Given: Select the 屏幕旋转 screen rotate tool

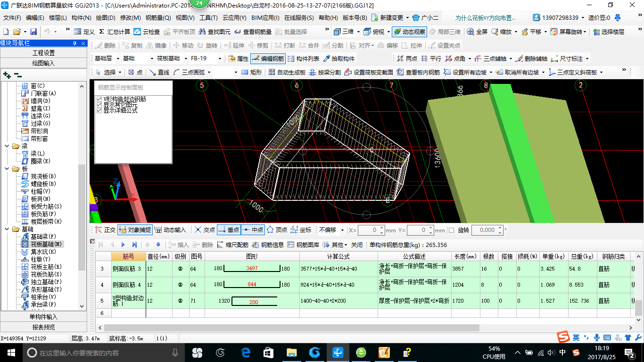Looking at the screenshot, I should point(568,32).
